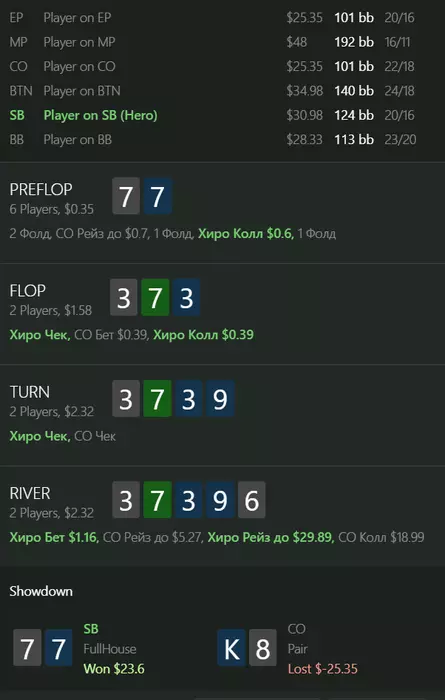Click the river 6 card
Screen dimensions: 445x700
tap(252, 500)
